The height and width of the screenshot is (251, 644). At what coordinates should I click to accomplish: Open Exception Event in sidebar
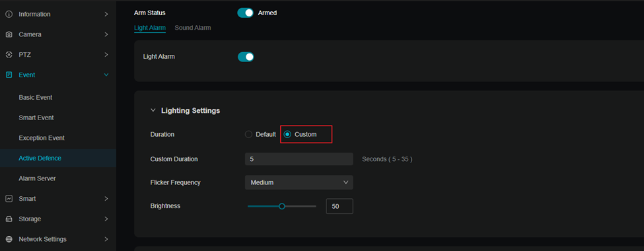click(x=42, y=138)
